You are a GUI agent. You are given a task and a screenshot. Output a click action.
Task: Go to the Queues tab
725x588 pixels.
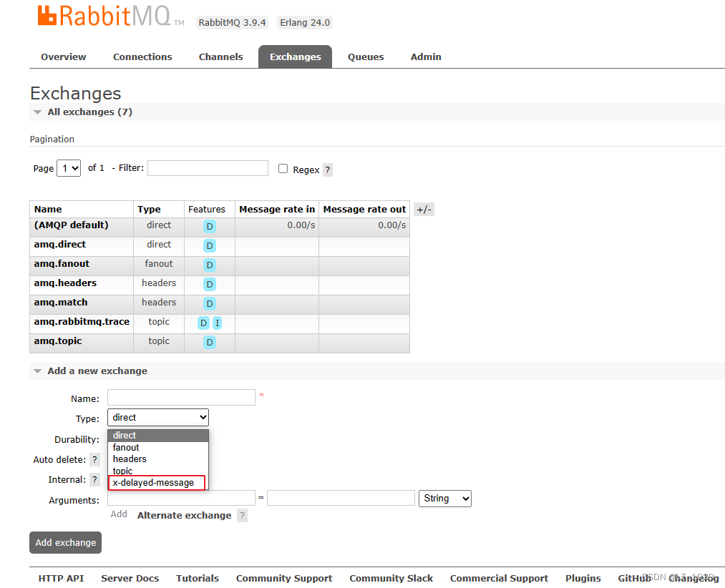(366, 57)
